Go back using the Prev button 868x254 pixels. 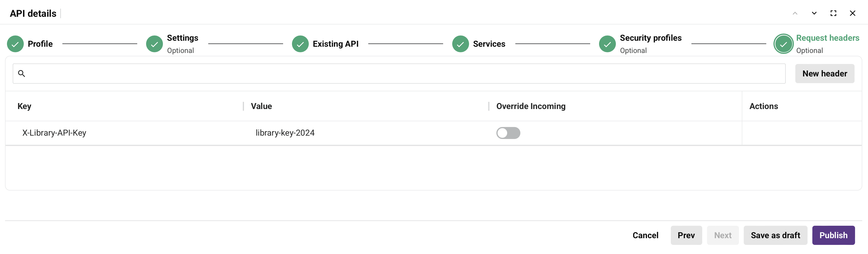coord(686,235)
